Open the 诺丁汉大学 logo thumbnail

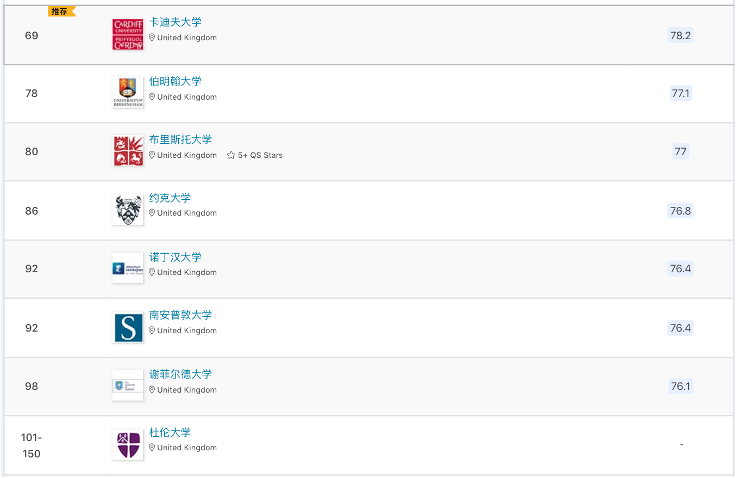128,268
